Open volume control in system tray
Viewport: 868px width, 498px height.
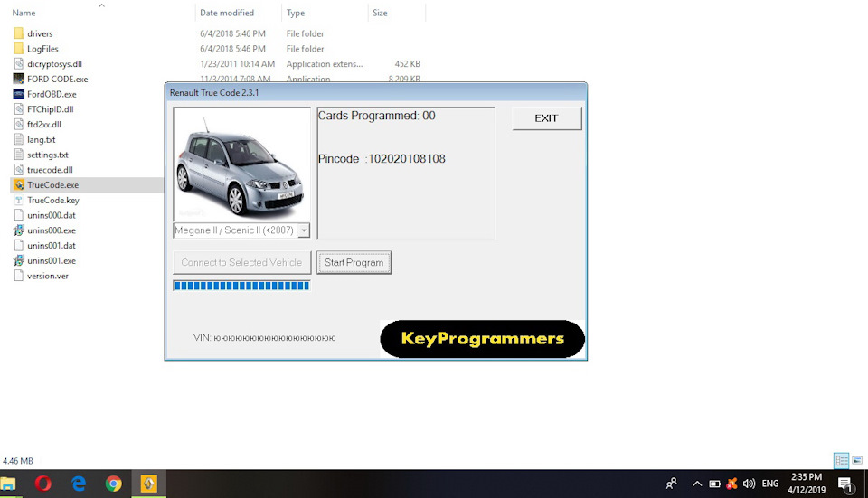[749, 484]
